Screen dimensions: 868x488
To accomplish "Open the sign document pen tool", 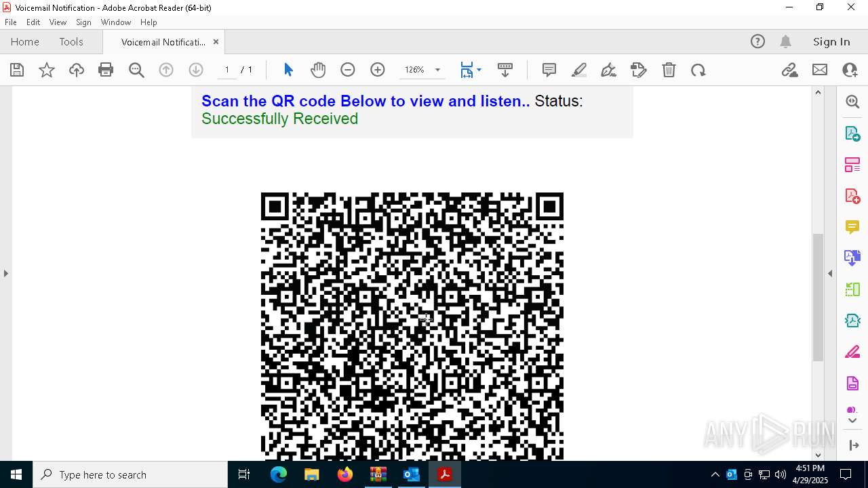I will (609, 70).
